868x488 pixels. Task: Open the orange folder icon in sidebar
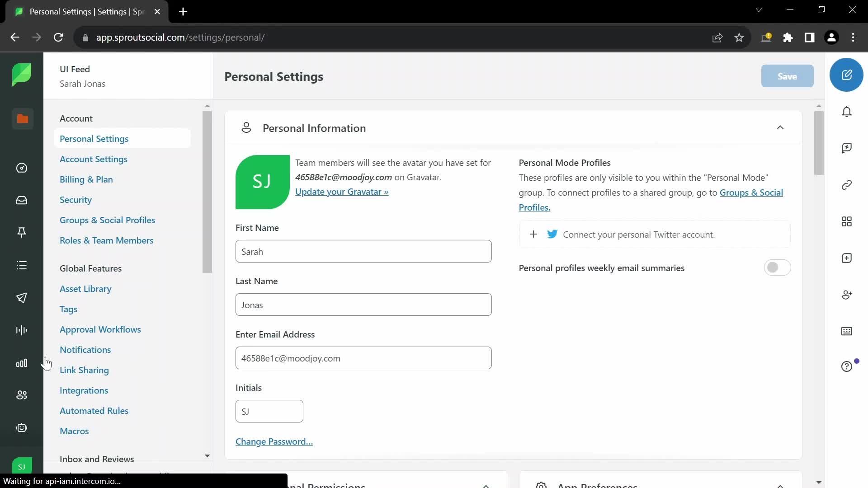(x=22, y=118)
